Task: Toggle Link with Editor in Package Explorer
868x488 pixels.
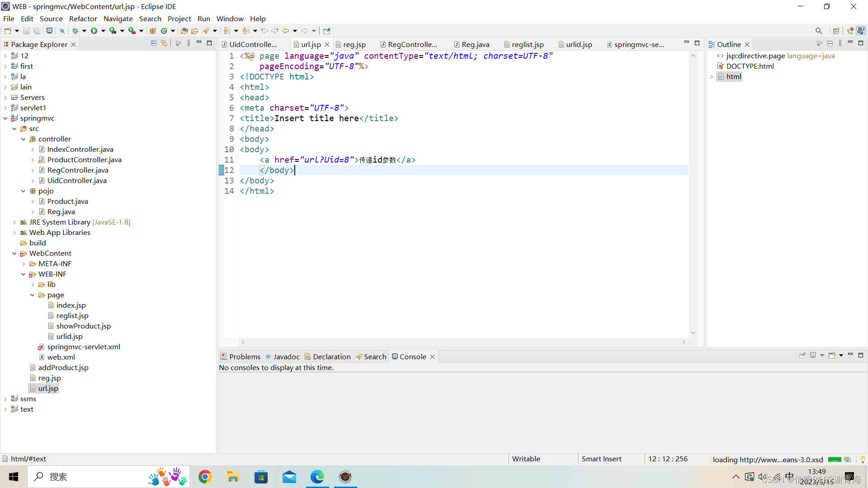Action: [164, 43]
